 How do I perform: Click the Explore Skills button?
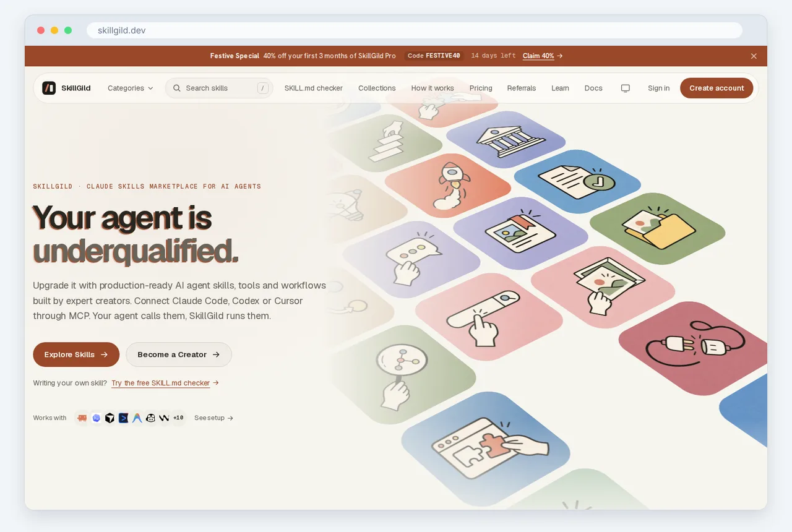[76, 354]
